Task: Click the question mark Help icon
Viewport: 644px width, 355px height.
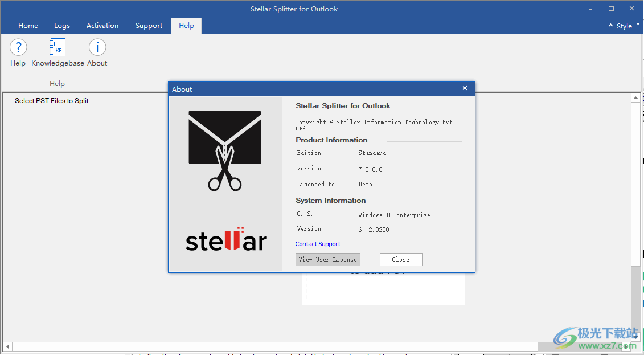Action: pyautogui.click(x=18, y=47)
